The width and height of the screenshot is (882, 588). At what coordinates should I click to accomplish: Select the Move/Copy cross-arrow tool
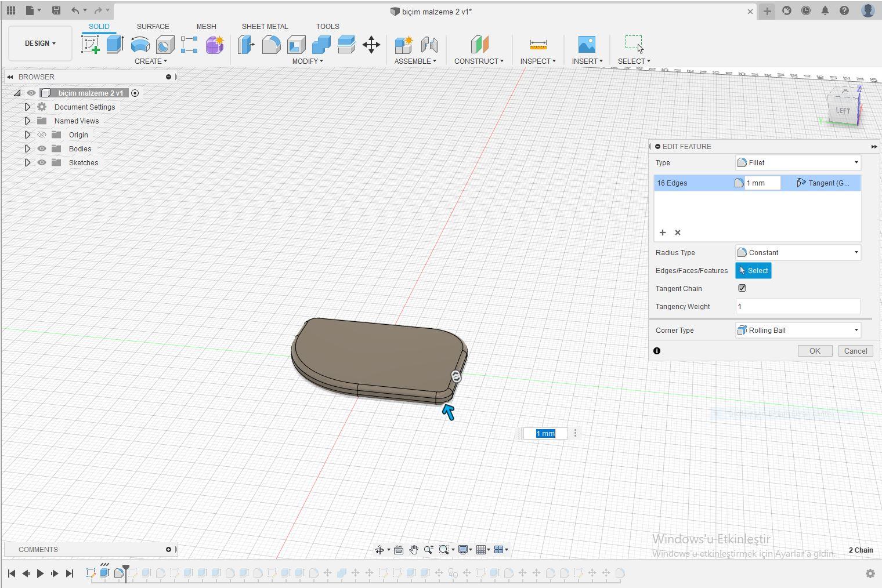[x=371, y=45]
